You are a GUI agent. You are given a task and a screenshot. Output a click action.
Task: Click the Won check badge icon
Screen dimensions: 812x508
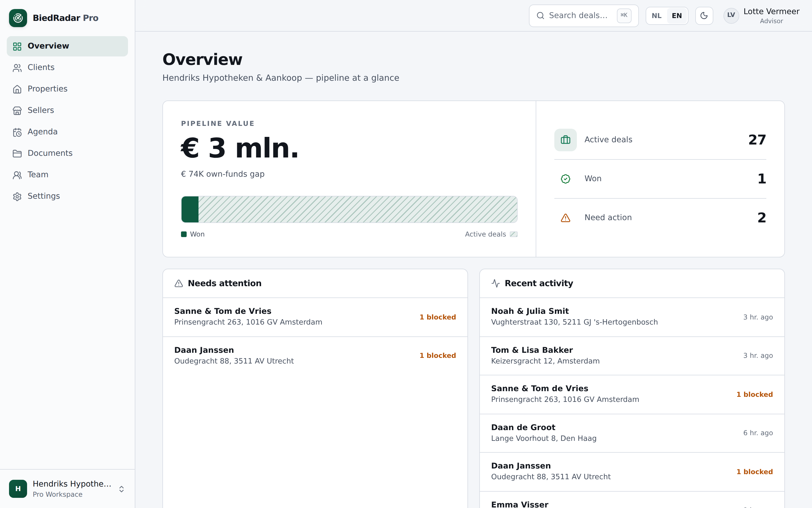[x=565, y=179]
